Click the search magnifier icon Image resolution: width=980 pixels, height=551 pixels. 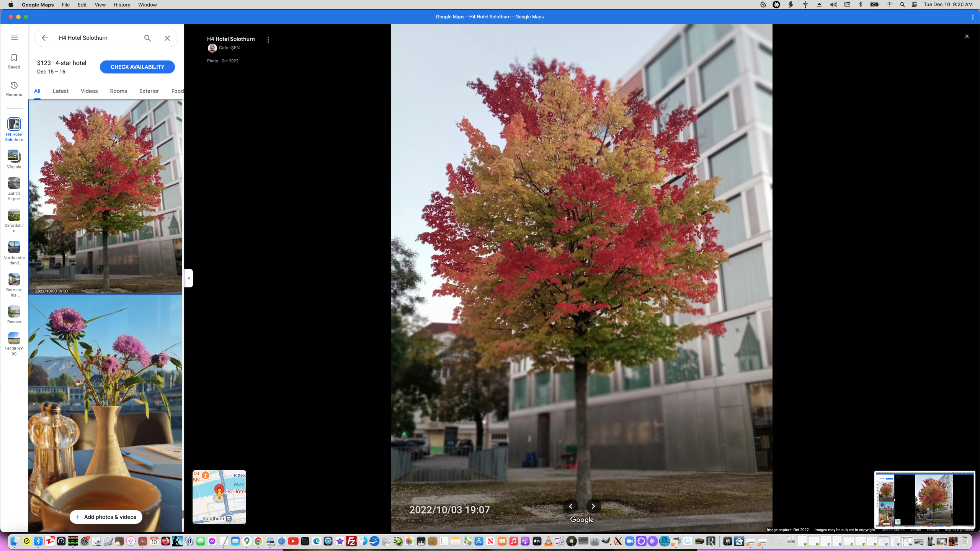(148, 38)
